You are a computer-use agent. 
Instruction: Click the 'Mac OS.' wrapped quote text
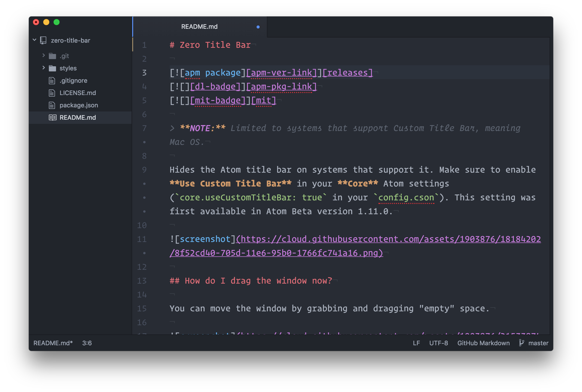(187, 142)
